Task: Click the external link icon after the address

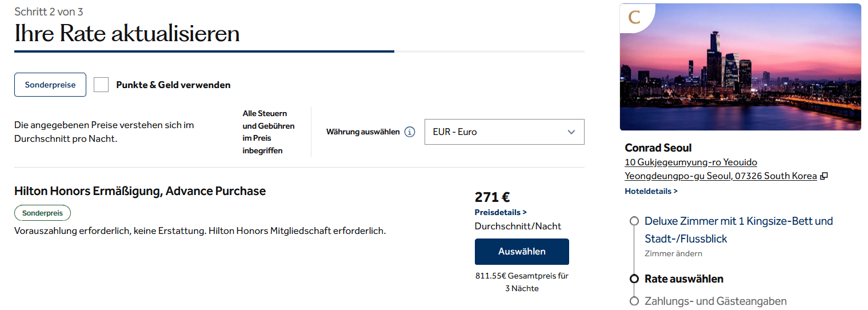Action: click(x=824, y=176)
